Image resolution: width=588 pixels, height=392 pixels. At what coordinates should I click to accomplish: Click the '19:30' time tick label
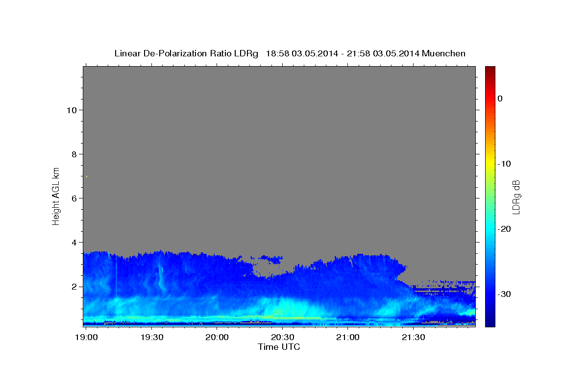click(x=151, y=338)
